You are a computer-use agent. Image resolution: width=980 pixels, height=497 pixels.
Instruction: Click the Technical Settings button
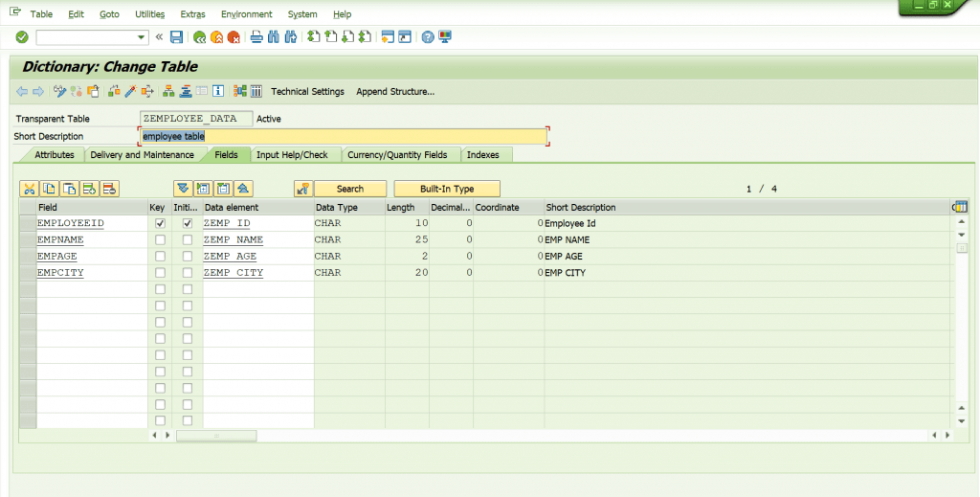[x=307, y=91]
